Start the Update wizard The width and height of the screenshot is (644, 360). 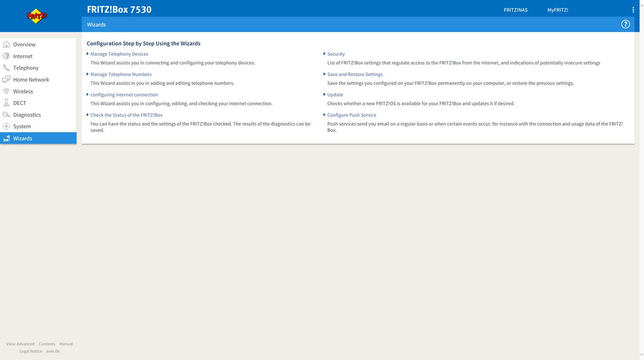[335, 95]
